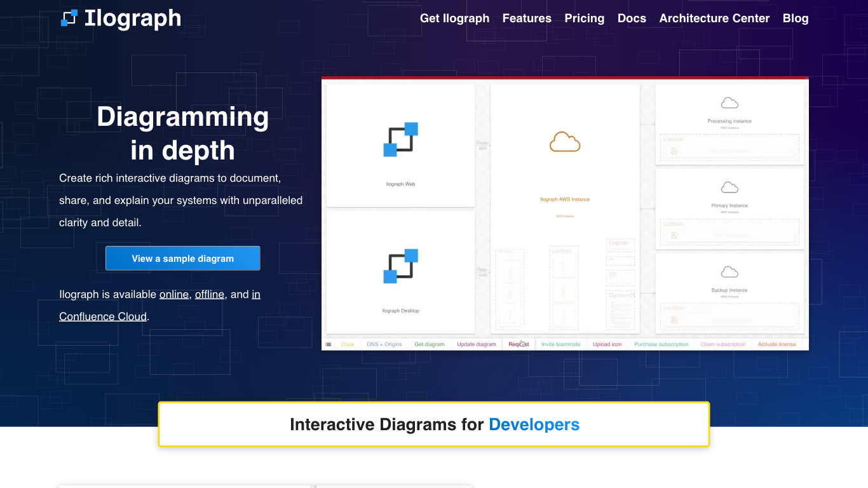Open Get Ilograph in navigation
868x488 pixels.
tap(455, 18)
